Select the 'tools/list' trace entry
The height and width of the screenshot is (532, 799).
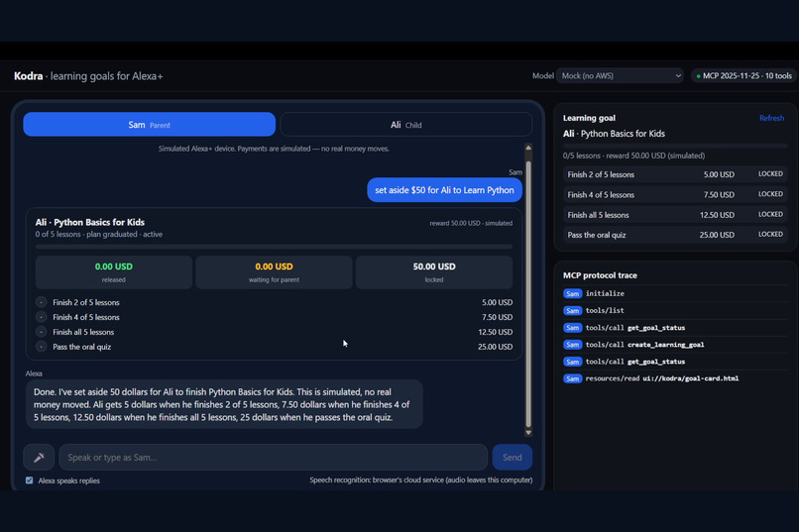(x=675, y=310)
